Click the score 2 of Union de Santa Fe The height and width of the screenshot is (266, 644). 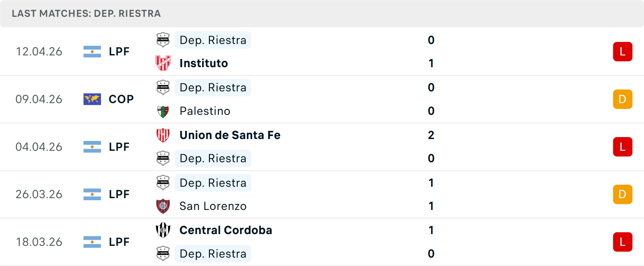click(431, 135)
